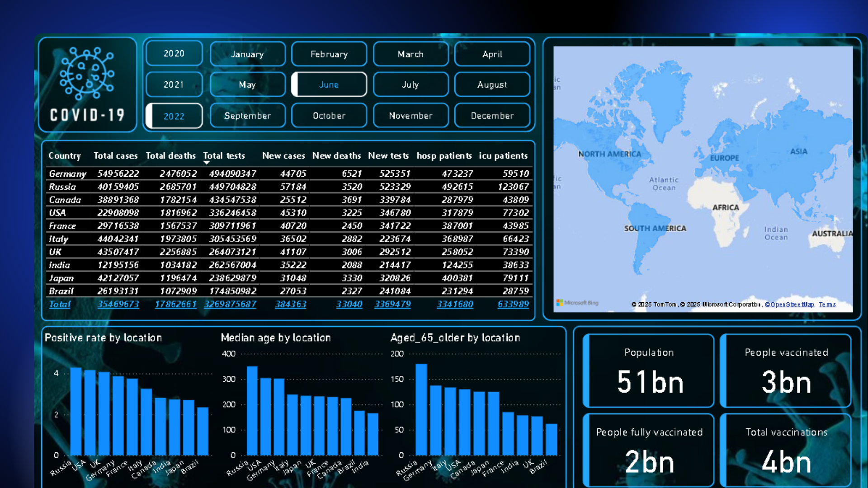The height and width of the screenshot is (488, 868).
Task: Click the Total vaccinations 4bn card
Action: point(786,450)
